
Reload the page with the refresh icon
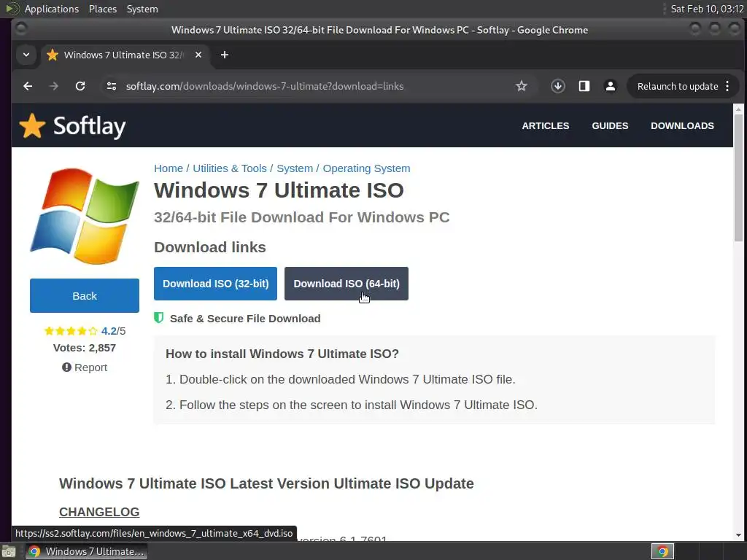tap(80, 86)
